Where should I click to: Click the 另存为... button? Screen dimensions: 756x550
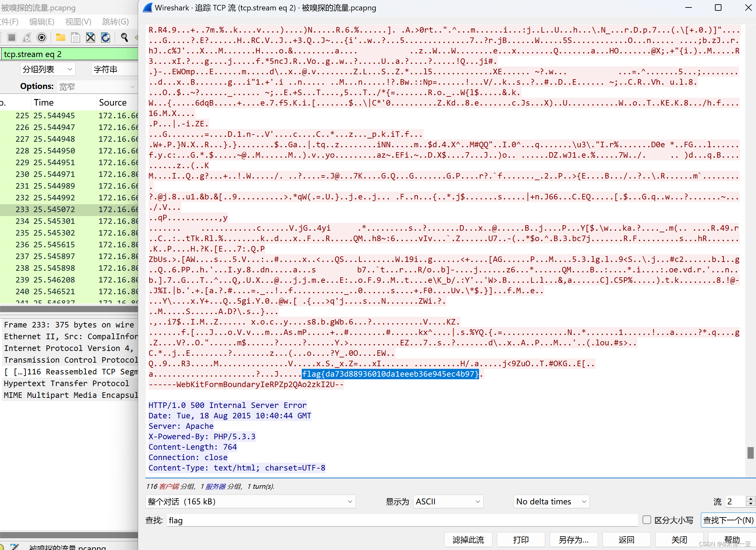(x=573, y=540)
